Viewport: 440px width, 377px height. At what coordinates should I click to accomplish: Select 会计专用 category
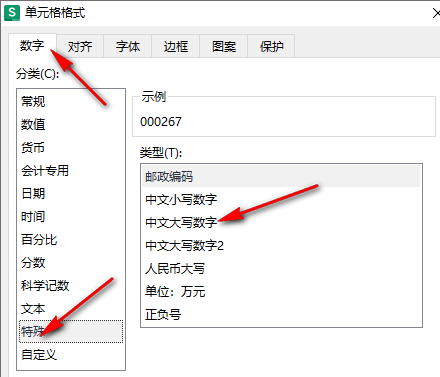point(71,170)
